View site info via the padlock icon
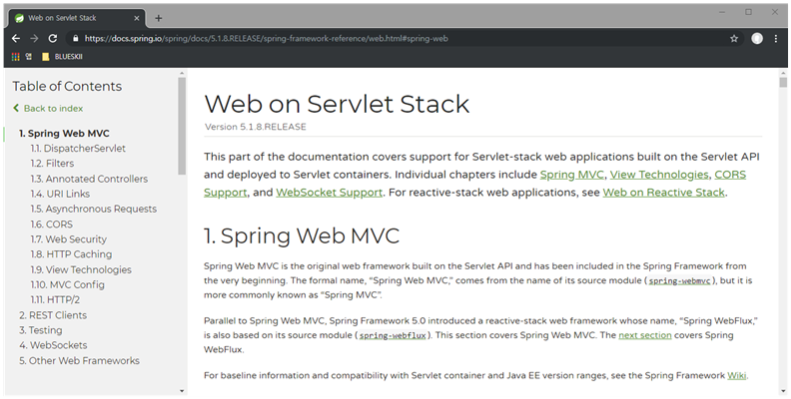Viewport: 791px width, 399px height. click(x=76, y=38)
